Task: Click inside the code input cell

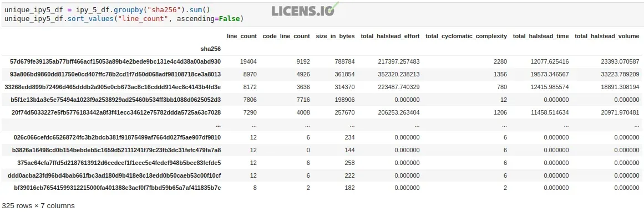Action: point(322,15)
